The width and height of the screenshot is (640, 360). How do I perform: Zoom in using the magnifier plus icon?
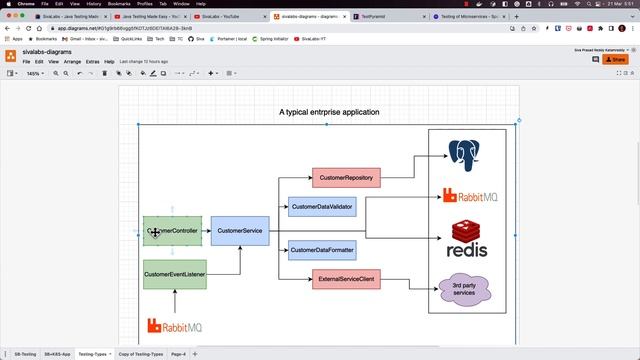tap(56, 73)
